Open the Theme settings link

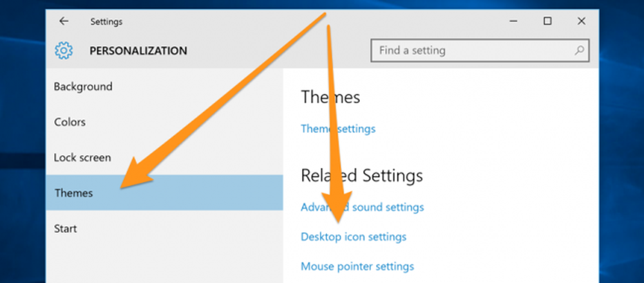click(338, 129)
